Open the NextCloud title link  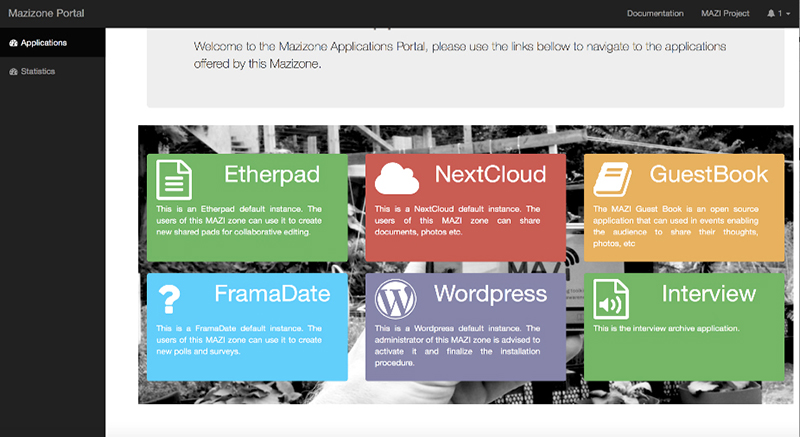(490, 174)
